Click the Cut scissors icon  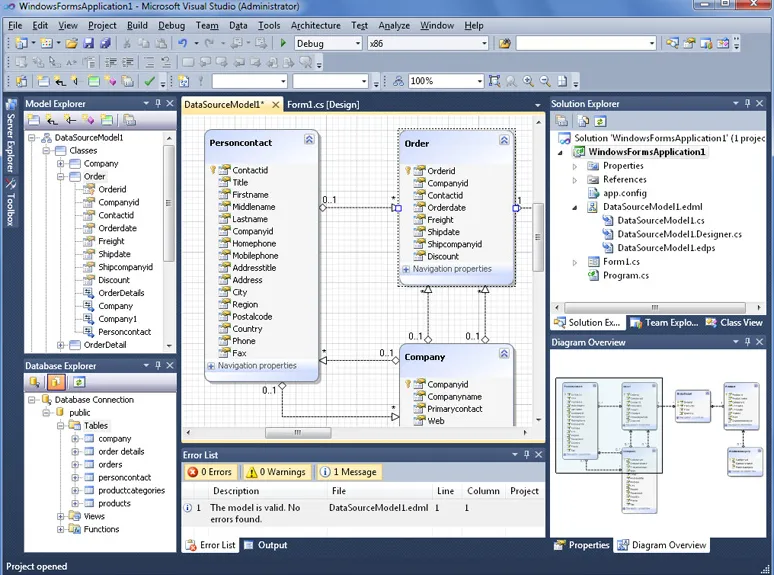click(127, 43)
